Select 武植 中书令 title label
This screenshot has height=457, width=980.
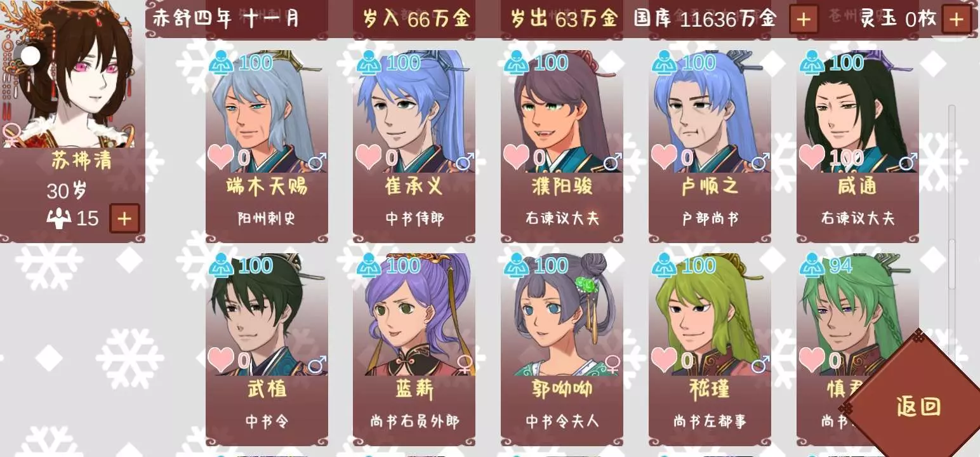click(x=267, y=421)
